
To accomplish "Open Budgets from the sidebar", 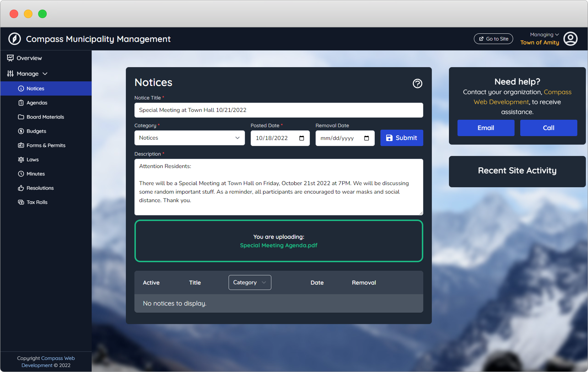I will pyautogui.click(x=36, y=131).
